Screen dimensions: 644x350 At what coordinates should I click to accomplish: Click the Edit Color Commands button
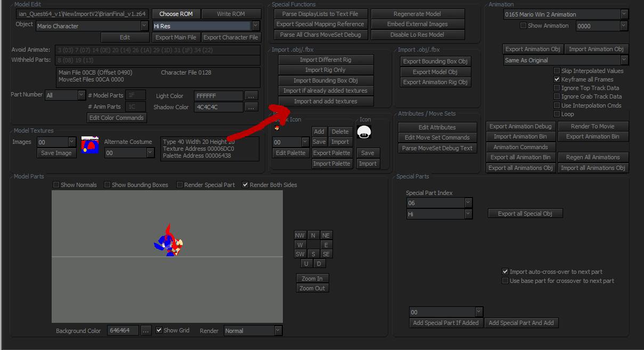116,118
